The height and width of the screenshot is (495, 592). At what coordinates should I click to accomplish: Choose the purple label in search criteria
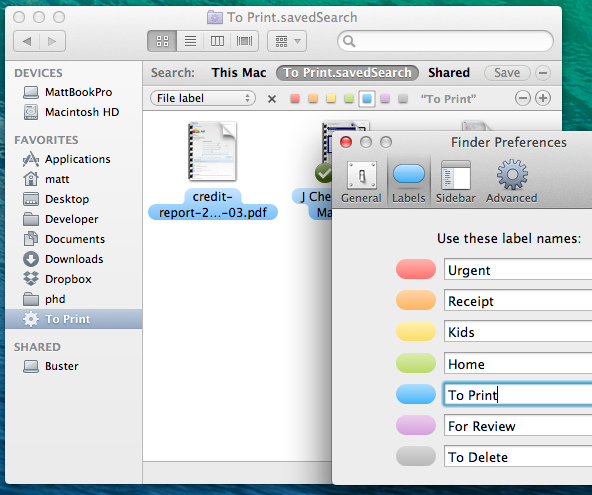[x=385, y=99]
